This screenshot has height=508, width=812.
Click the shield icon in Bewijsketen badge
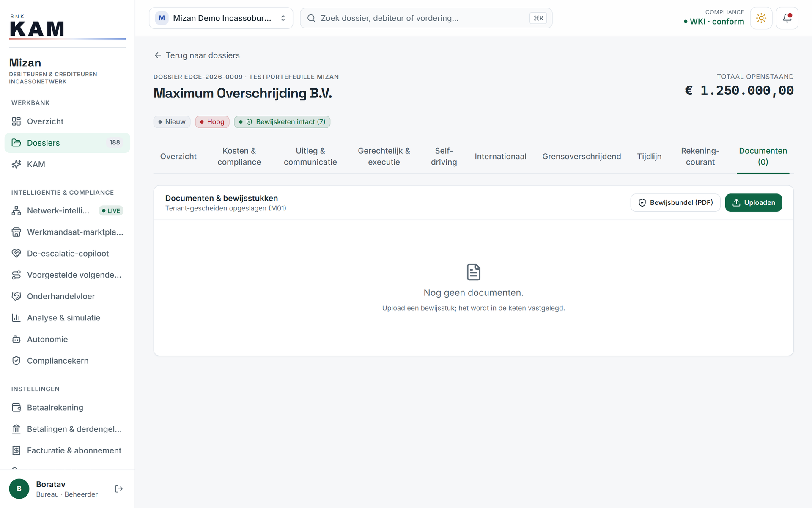249,122
